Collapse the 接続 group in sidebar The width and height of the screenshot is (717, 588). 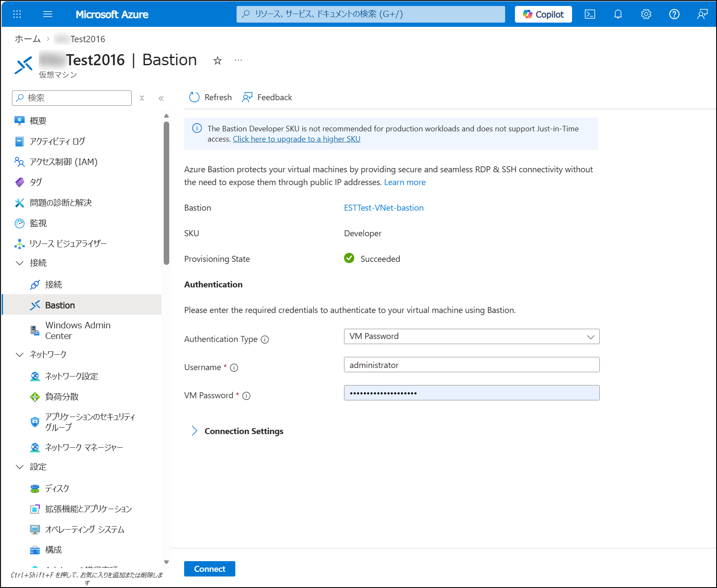(20, 263)
